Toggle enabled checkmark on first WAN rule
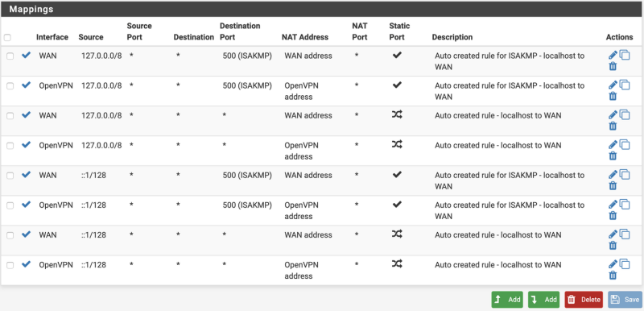Image resolution: width=644 pixels, height=311 pixels. 27,55
